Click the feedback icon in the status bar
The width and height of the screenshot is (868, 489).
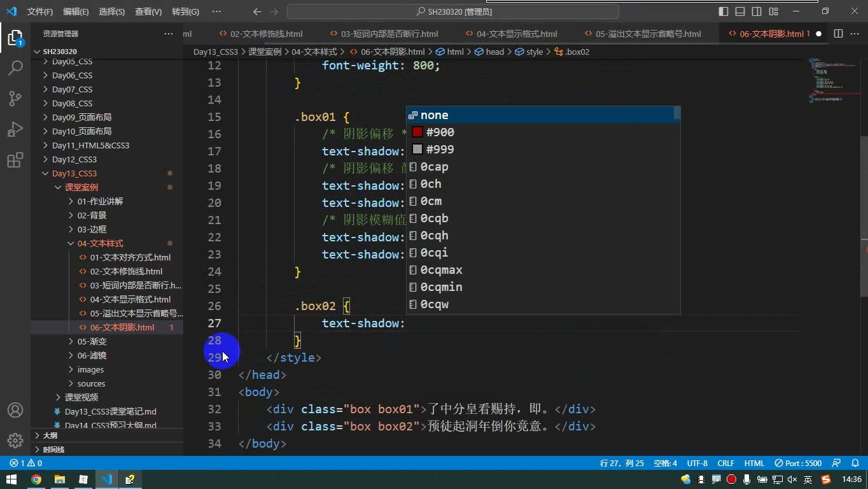click(x=837, y=463)
